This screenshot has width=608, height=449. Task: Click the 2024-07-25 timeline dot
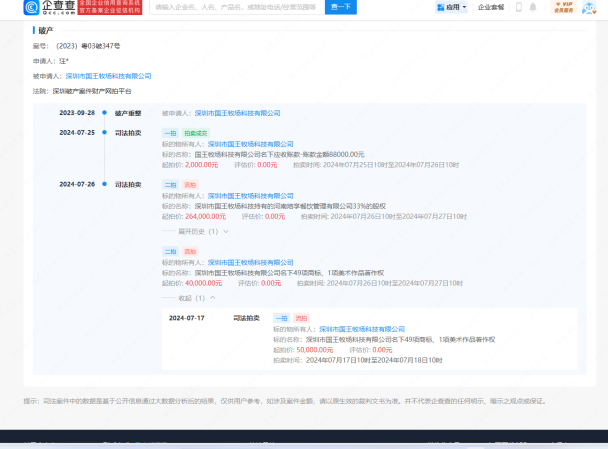pyautogui.click(x=104, y=132)
